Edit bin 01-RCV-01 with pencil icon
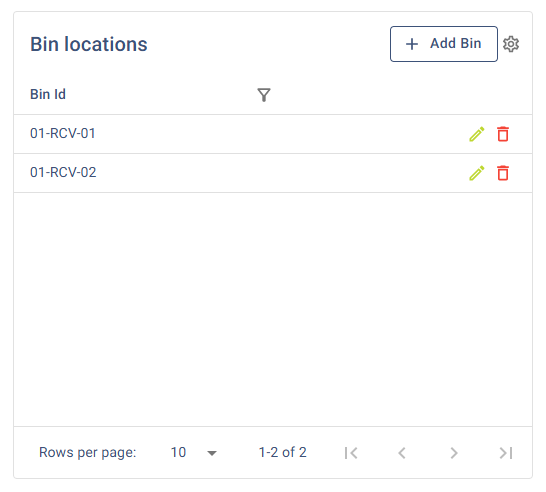This screenshot has width=546, height=492. pos(477,134)
